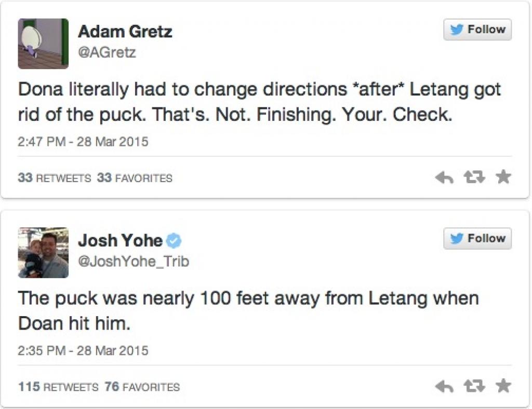Screen dimensions: 532x409
Task: View the 115 retweets list
Action: [58, 387]
